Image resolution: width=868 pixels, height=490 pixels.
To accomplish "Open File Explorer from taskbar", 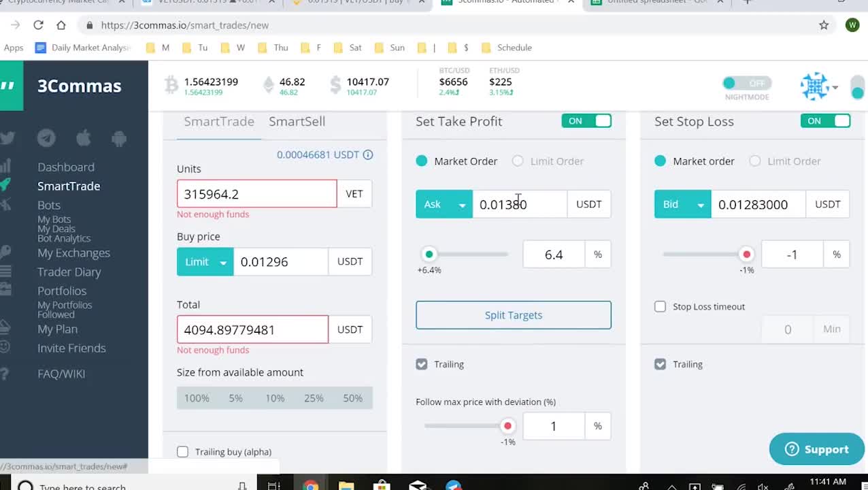I will tap(346, 486).
